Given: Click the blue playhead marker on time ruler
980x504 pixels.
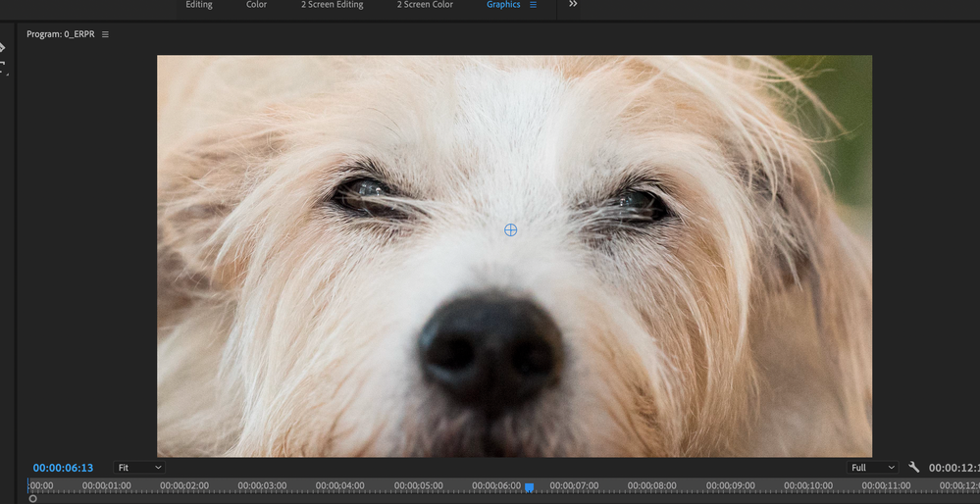Looking at the screenshot, I should pos(530,487).
